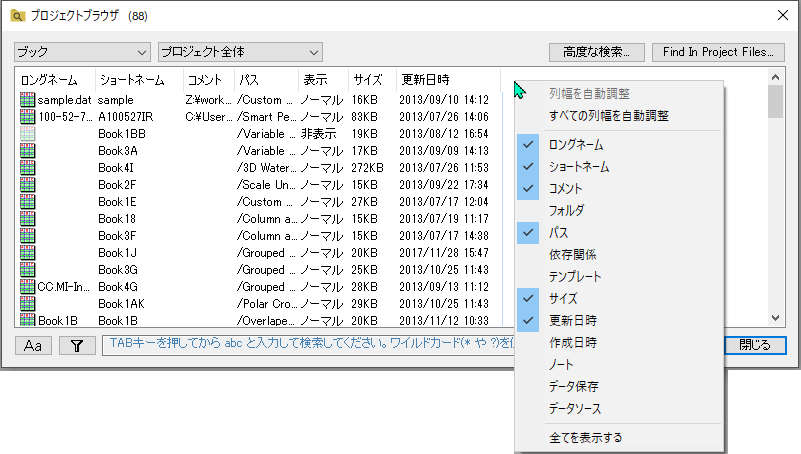Uncheck 更新日時 column in context menu
801x454 pixels.
point(620,320)
